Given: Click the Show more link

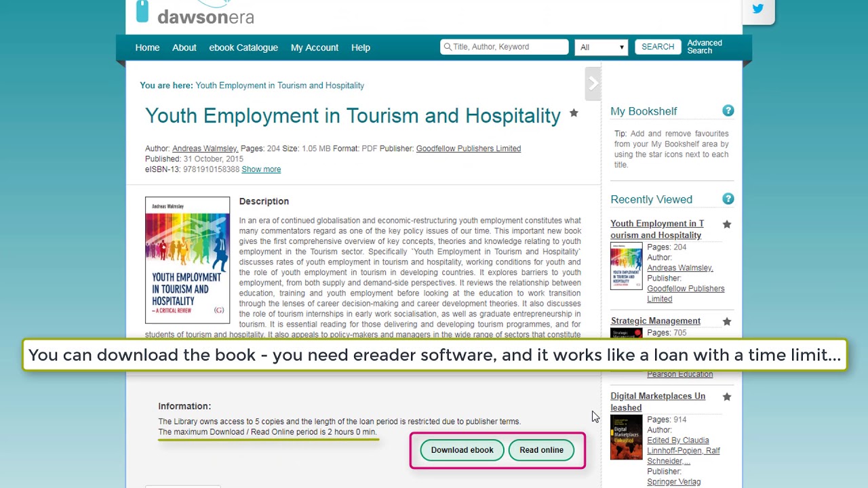Looking at the screenshot, I should click(x=261, y=169).
